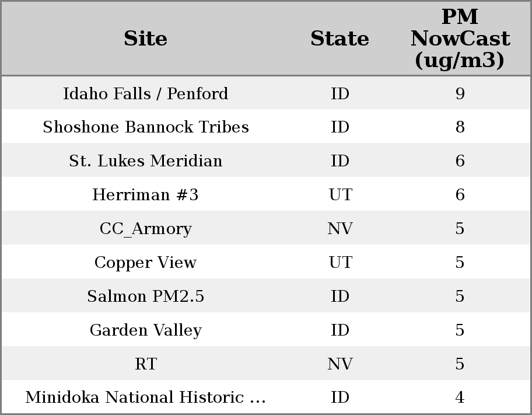The width and height of the screenshot is (532, 415).
Task: Click the PM value 8 for Shoshone Bannock
Action: pyautogui.click(x=460, y=127)
